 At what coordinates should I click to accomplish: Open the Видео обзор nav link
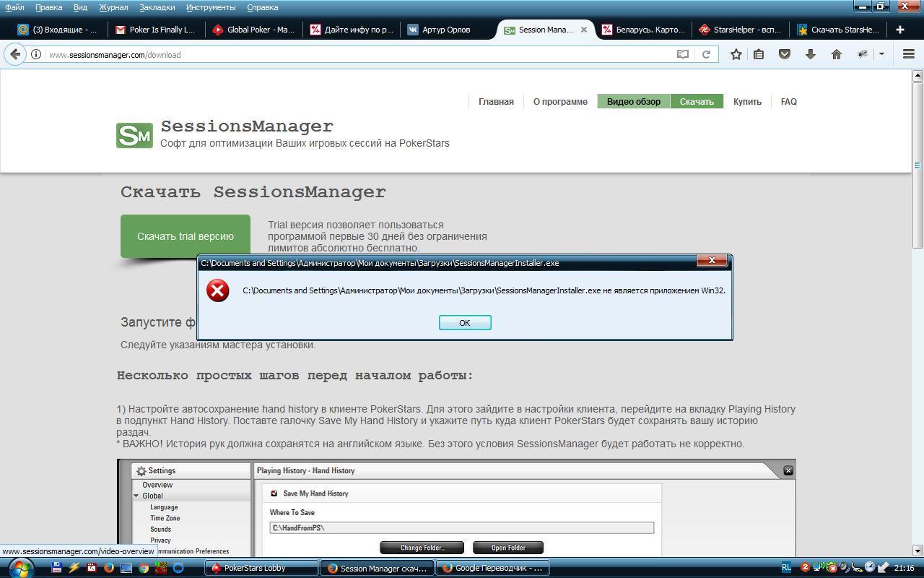click(634, 102)
